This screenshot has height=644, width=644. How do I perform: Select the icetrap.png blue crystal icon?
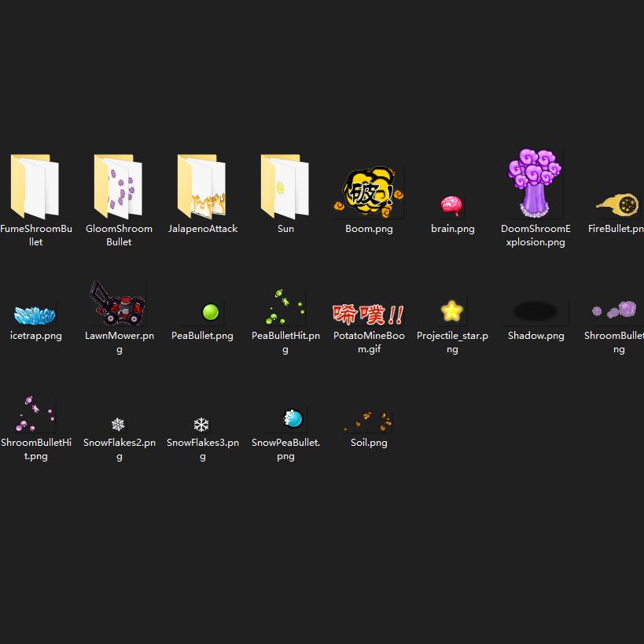(x=35, y=315)
